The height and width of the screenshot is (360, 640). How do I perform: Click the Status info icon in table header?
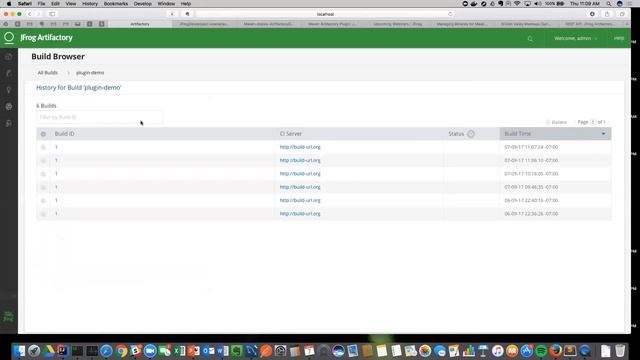tap(471, 134)
